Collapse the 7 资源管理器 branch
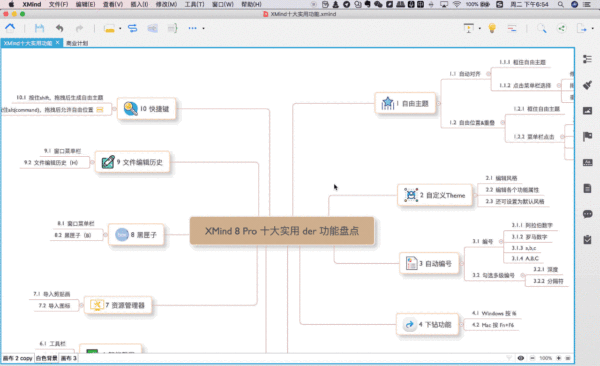The width and height of the screenshot is (600, 366). tap(81, 305)
